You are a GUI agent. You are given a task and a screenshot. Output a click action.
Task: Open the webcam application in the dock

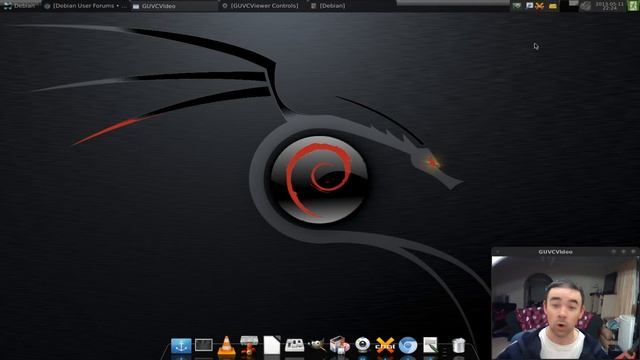362,344
